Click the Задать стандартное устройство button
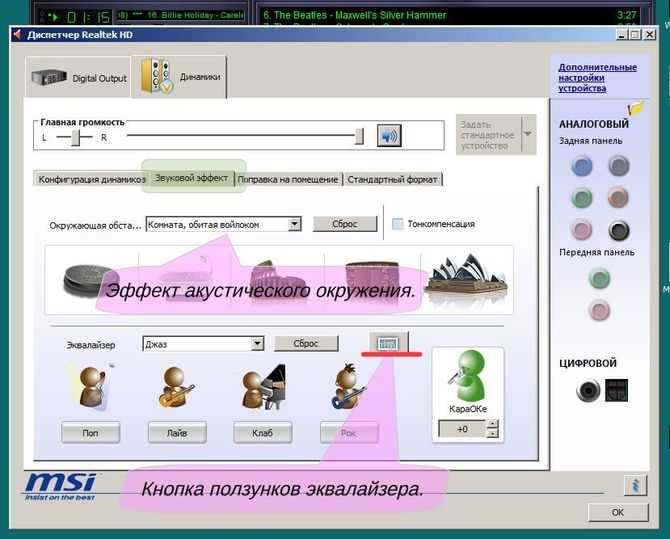 488,134
